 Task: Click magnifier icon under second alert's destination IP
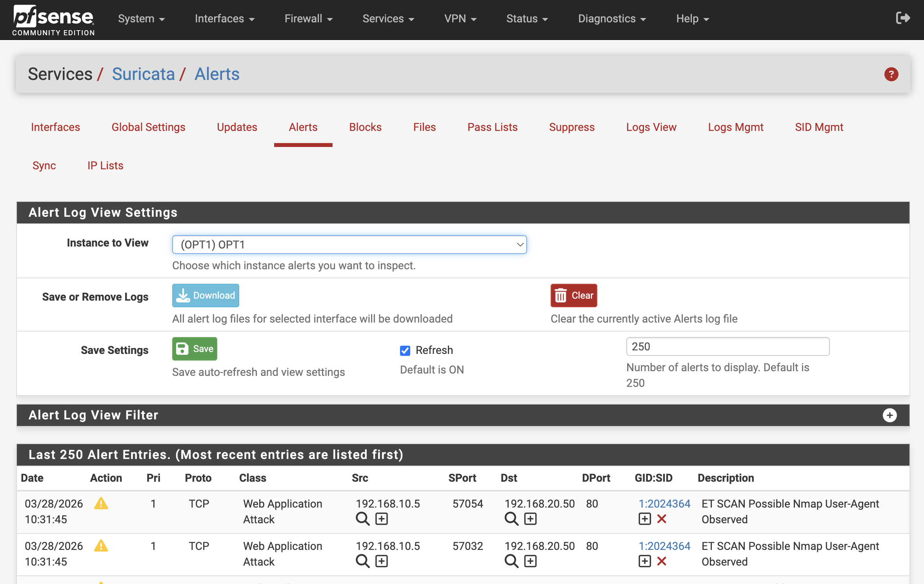(x=511, y=561)
